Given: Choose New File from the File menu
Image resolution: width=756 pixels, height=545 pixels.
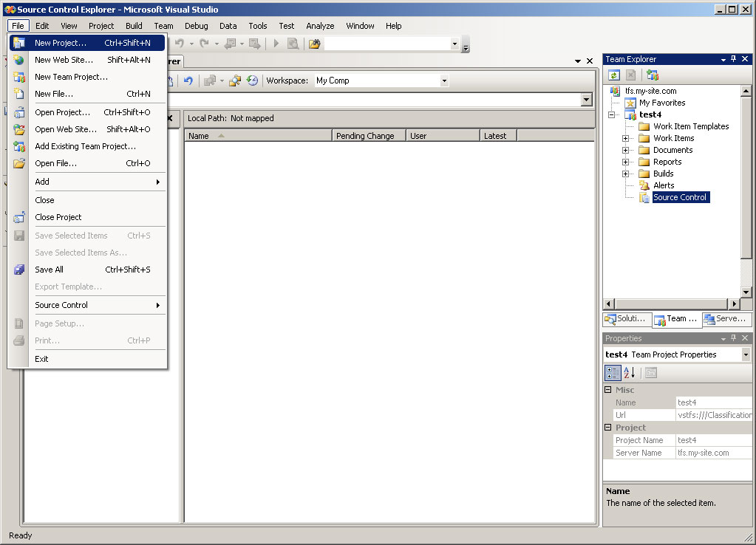Looking at the screenshot, I should [x=87, y=94].
